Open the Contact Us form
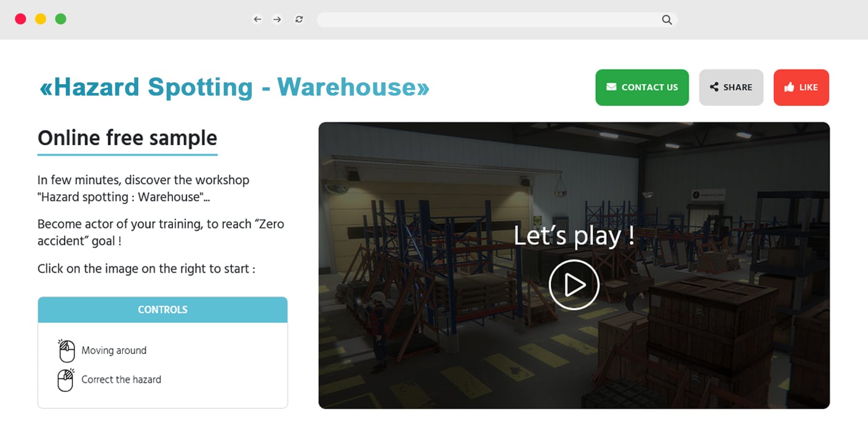 coord(642,87)
